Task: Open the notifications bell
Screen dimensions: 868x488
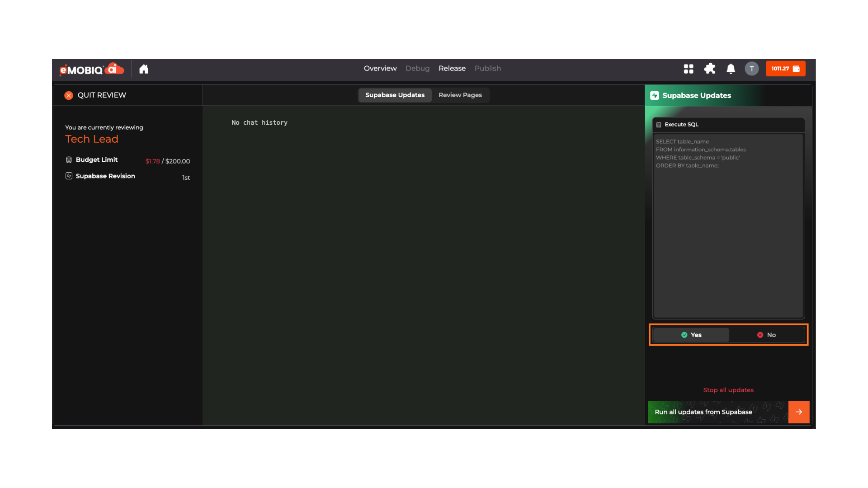Action: 731,69
